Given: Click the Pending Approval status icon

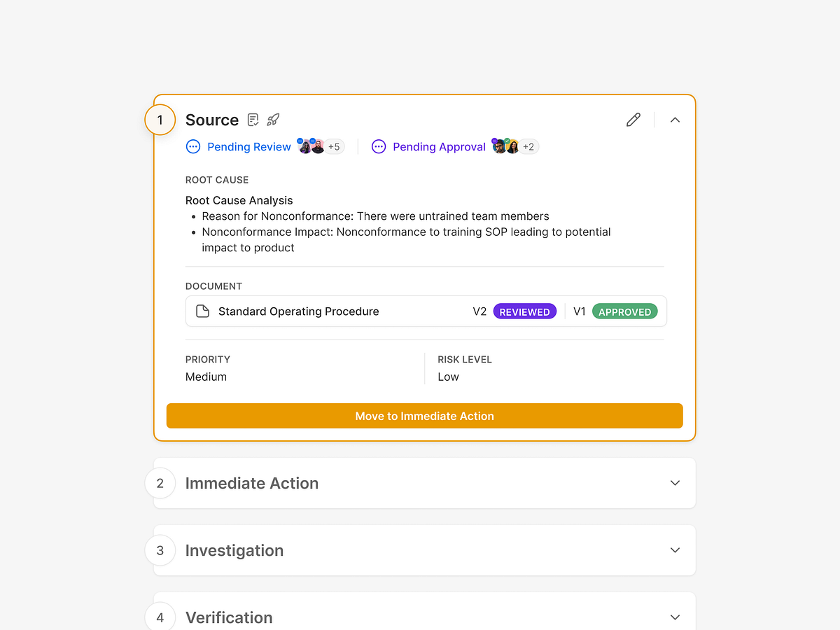Looking at the screenshot, I should (x=379, y=146).
